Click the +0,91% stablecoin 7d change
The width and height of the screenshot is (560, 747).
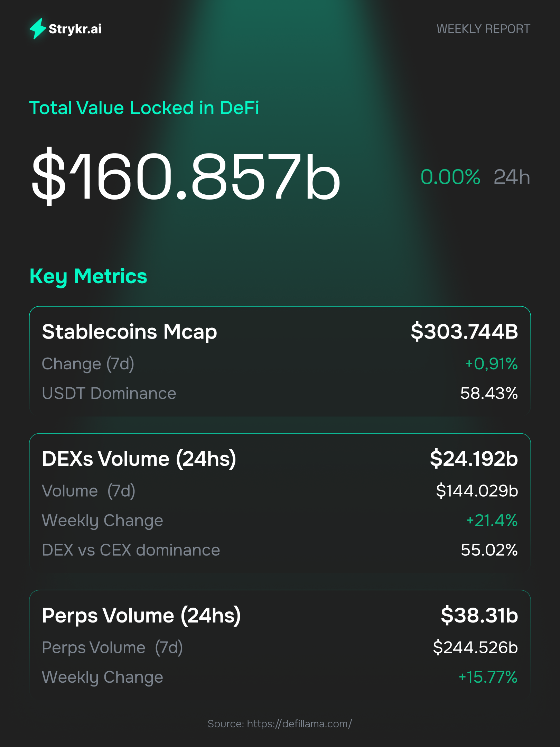click(x=491, y=364)
